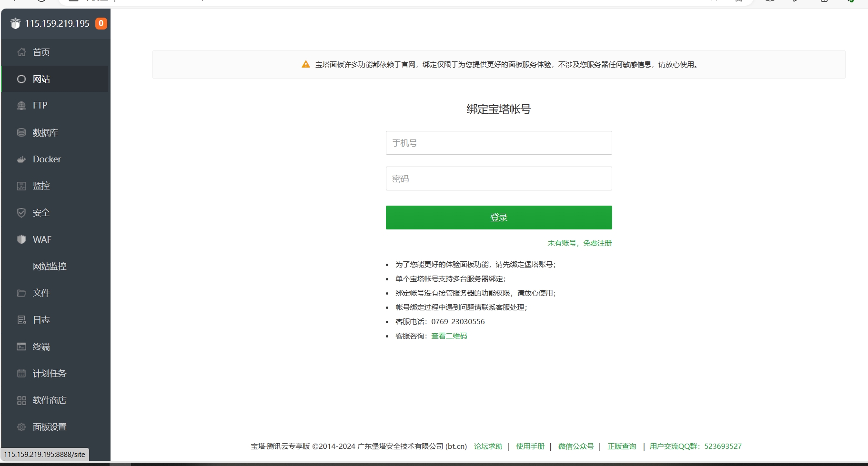Click the monitor chart icon beside 监控
This screenshot has height=466, width=868.
pyautogui.click(x=21, y=186)
